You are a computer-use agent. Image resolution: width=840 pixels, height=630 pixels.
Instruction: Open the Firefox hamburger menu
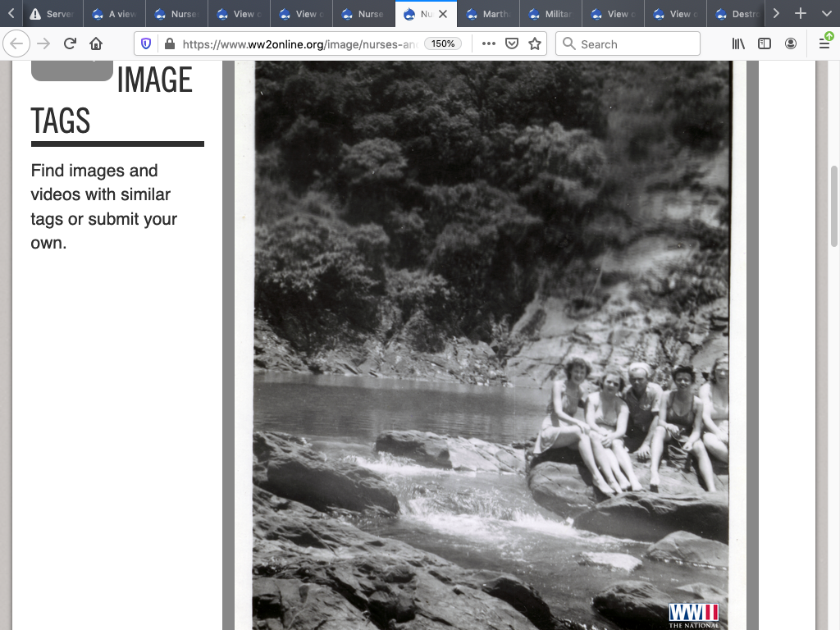[824, 44]
